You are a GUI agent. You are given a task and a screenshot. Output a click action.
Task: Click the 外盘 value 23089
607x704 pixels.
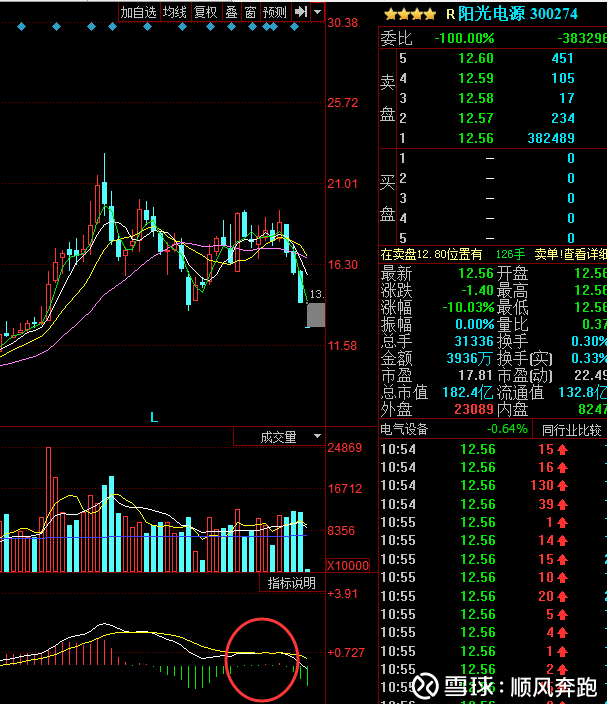474,409
